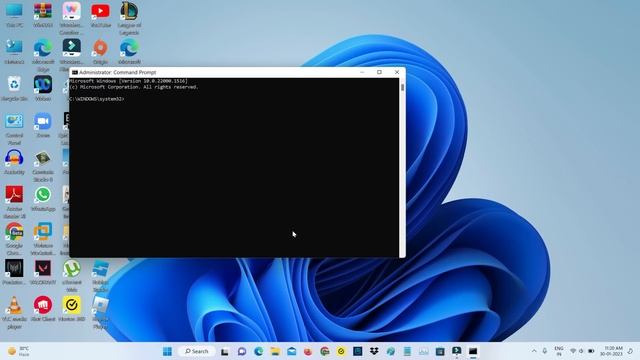
Task: Open the WhatsApp desktop shortcut
Action: click(43, 199)
